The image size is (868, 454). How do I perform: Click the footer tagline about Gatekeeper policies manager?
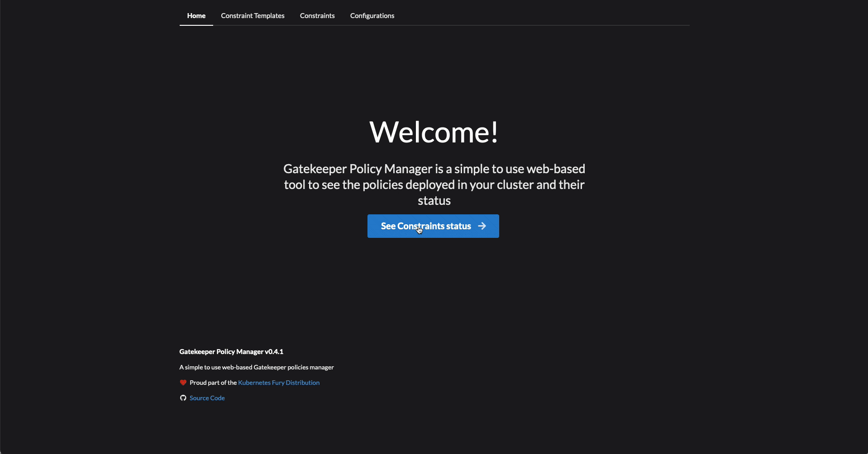tap(257, 367)
